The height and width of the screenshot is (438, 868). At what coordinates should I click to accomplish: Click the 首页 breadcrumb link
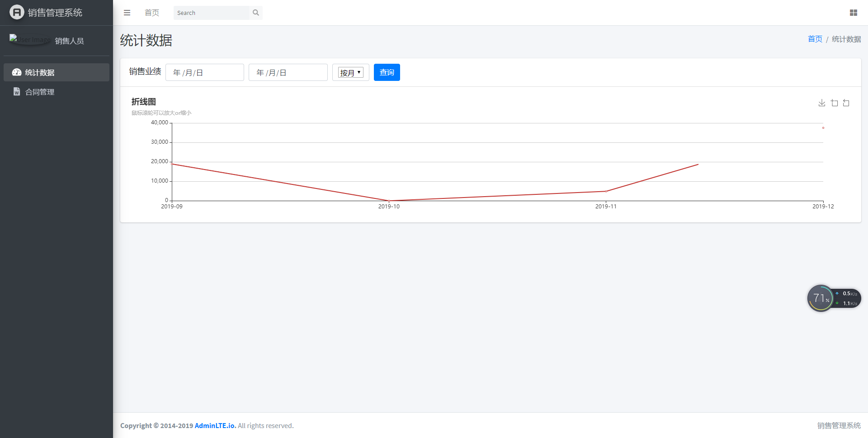tap(815, 39)
